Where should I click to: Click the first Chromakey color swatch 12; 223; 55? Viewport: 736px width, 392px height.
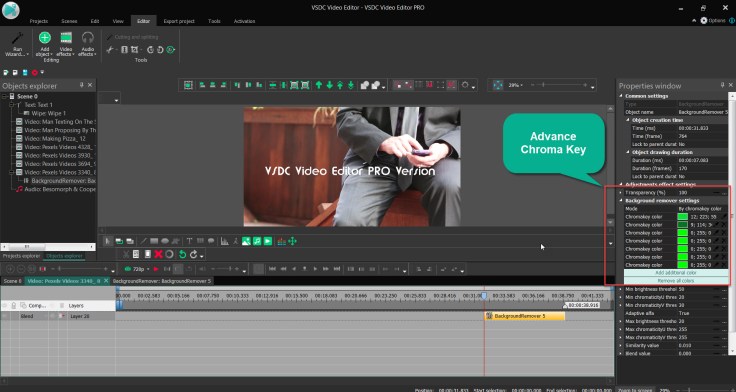(682, 216)
